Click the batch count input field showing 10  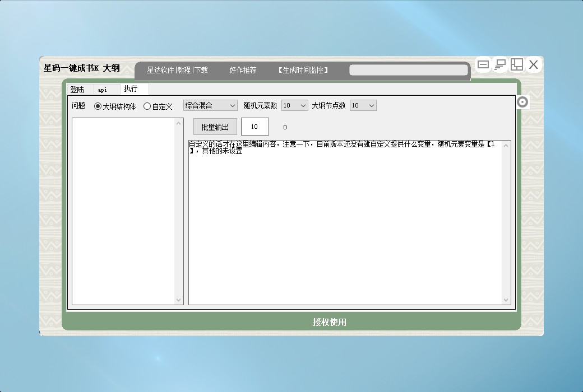(x=255, y=127)
